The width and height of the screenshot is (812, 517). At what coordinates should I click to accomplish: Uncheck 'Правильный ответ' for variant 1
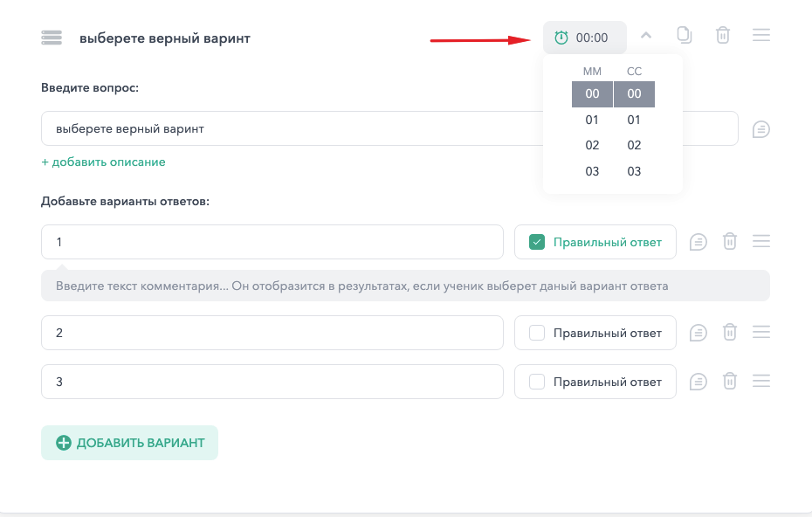(x=537, y=242)
